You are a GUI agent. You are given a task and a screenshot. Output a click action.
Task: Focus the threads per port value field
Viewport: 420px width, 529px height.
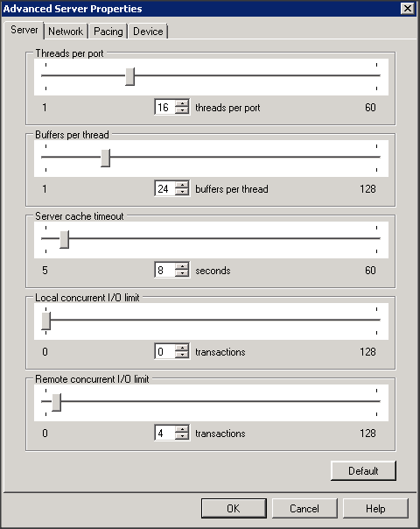coord(164,107)
